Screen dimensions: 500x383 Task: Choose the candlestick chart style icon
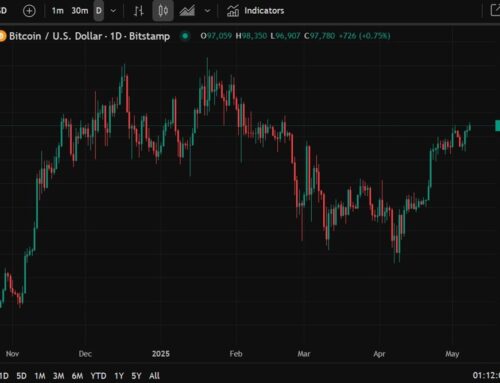[163, 11]
